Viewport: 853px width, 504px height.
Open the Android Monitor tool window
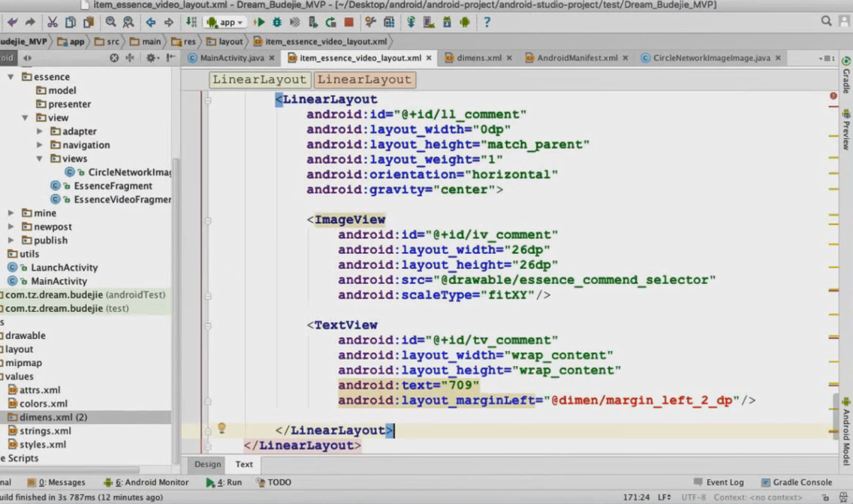[146, 483]
